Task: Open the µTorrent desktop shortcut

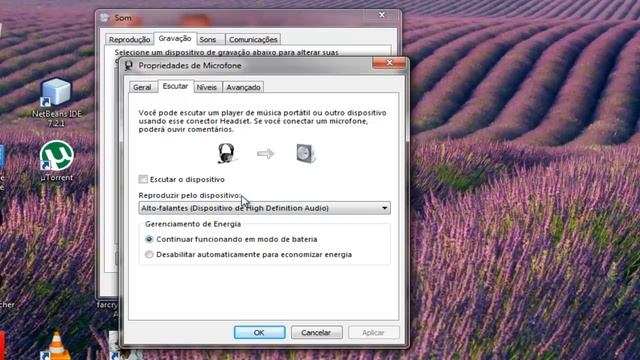Action: (56, 161)
